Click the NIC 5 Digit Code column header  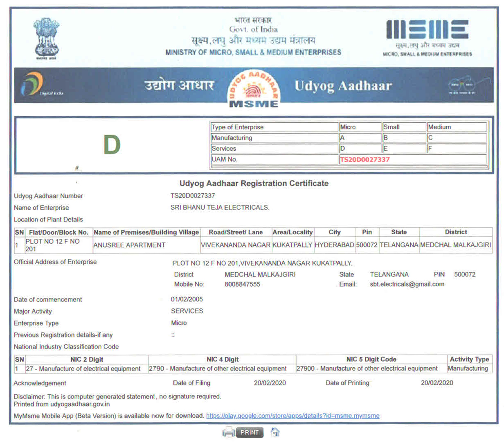(371, 359)
